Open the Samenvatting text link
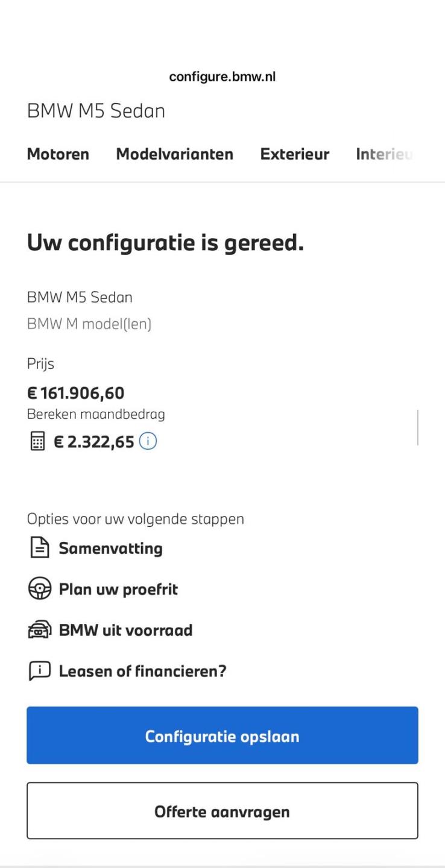Viewport: 445px width, 868px height. click(110, 549)
